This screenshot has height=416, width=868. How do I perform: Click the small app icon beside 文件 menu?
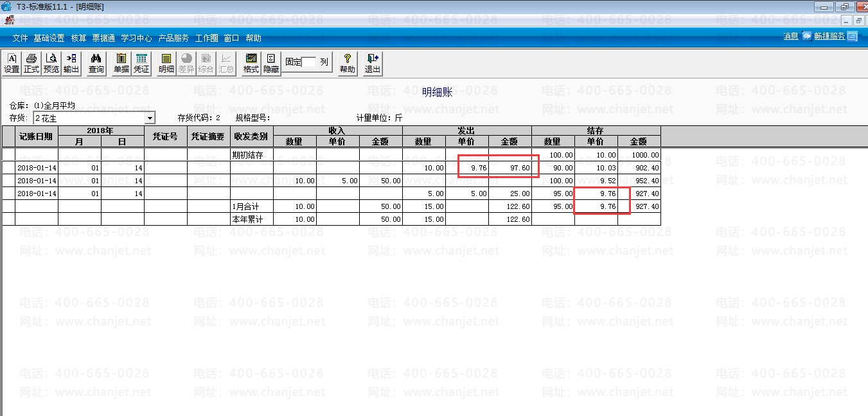(x=9, y=20)
